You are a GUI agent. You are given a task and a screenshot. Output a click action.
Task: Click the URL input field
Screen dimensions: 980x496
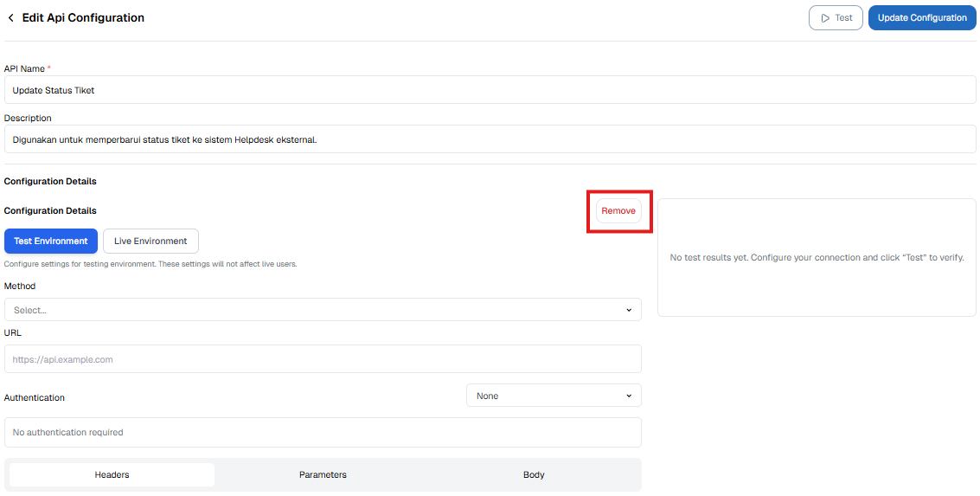tap(323, 359)
